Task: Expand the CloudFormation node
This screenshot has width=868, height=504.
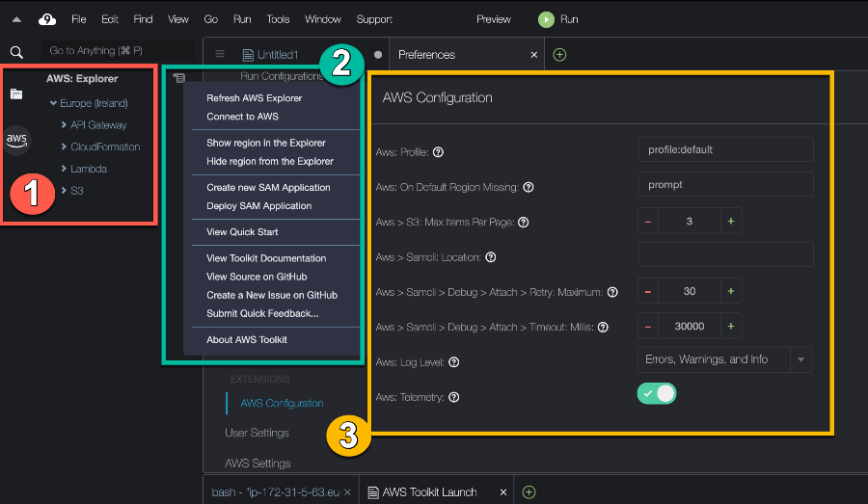Action: (64, 146)
